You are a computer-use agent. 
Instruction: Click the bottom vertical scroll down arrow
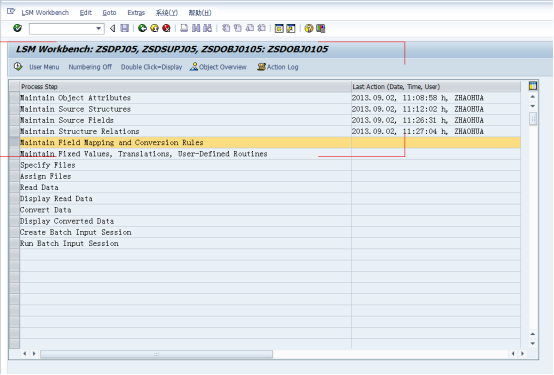click(533, 344)
